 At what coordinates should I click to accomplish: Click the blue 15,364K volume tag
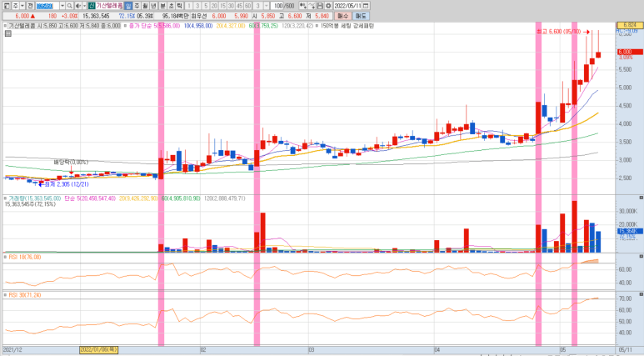[x=630, y=231]
